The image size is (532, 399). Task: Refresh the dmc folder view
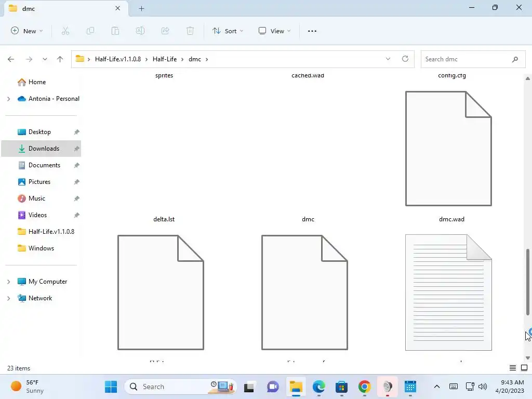click(405, 59)
